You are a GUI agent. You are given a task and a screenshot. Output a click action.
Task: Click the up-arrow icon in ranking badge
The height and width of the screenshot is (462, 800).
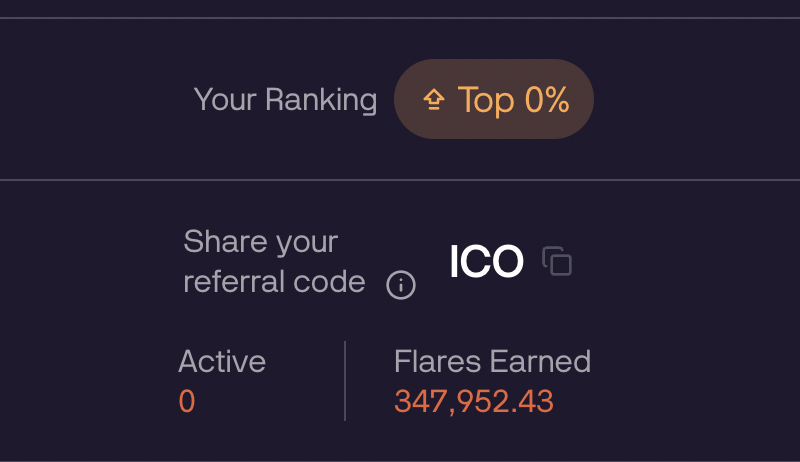click(x=433, y=99)
